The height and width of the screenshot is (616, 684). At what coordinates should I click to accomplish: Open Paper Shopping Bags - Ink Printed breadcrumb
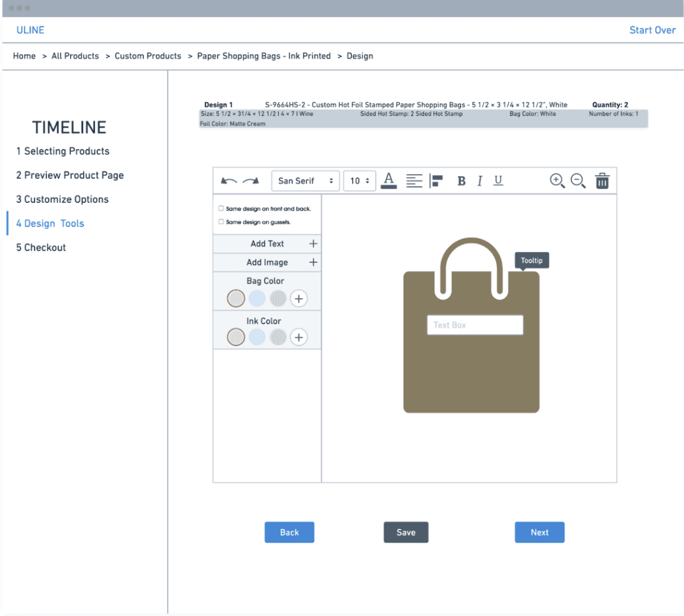click(x=264, y=57)
